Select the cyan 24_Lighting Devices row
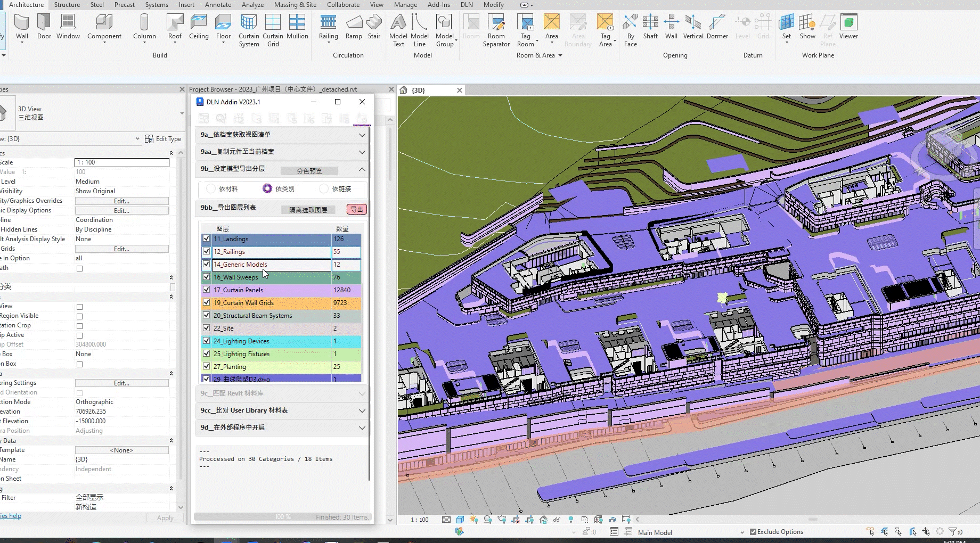Image resolution: width=980 pixels, height=543 pixels. click(x=281, y=341)
